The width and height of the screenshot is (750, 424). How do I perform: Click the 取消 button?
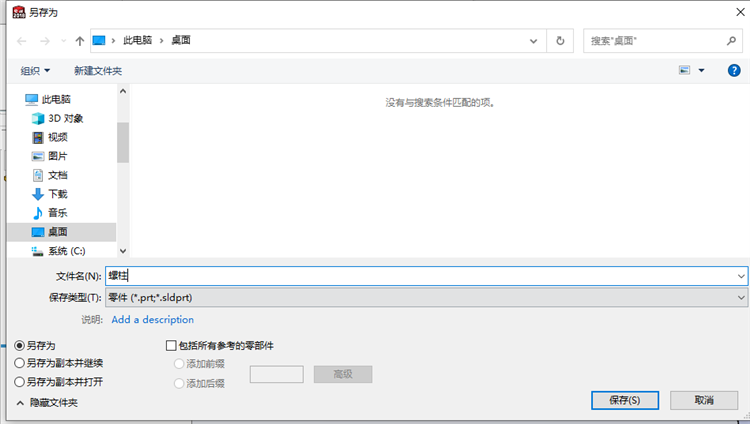[x=704, y=400]
